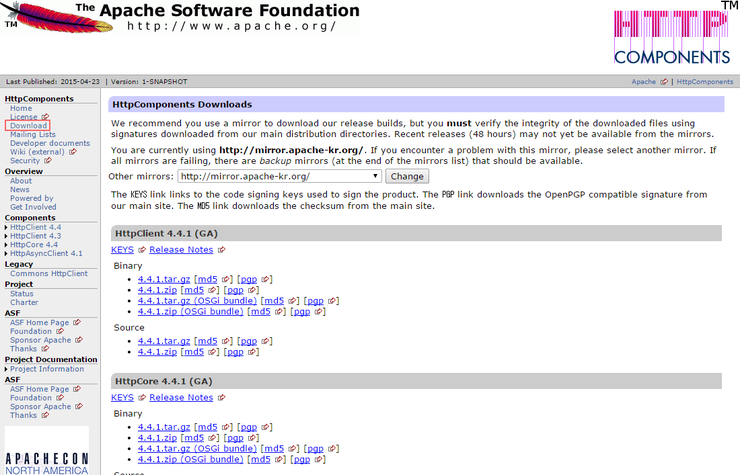The image size is (740, 475).
Task: Open pgp for HttpCore tar.gz OSGi bundle
Action: coord(316,449)
